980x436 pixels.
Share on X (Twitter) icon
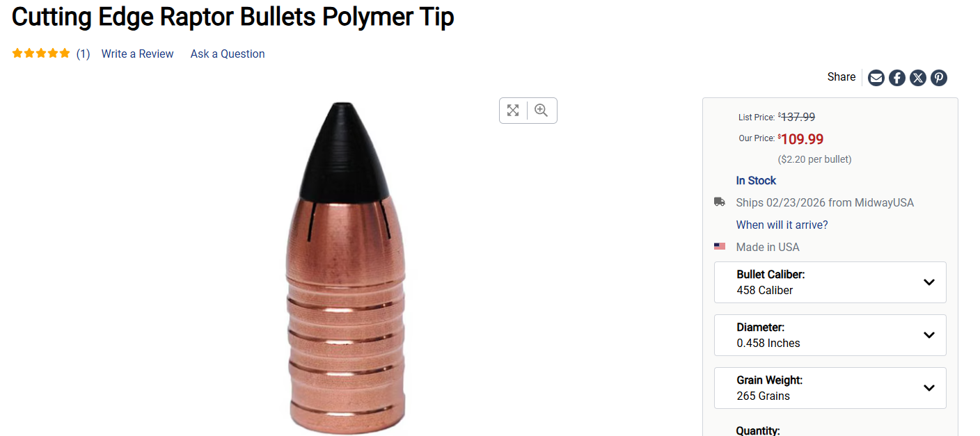[918, 78]
